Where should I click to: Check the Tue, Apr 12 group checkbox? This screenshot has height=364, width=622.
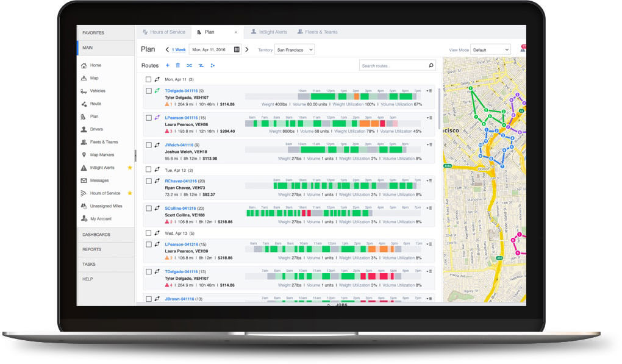point(148,170)
